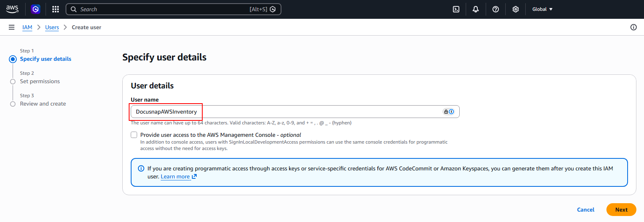
Task: Cancel user creation
Action: (586, 210)
